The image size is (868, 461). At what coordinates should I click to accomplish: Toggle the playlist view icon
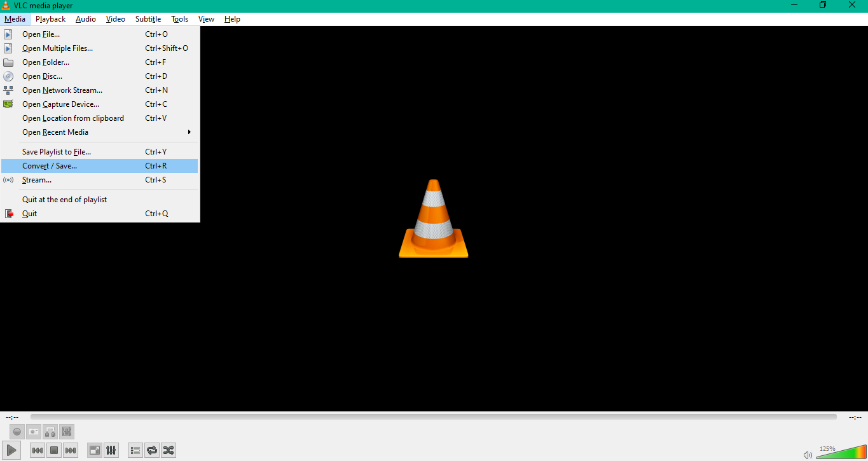[x=135, y=450]
